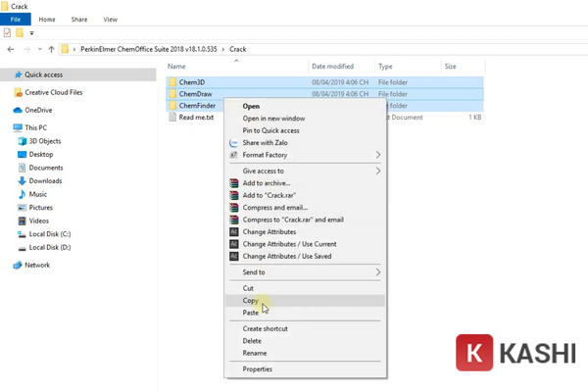588x392 pixels.
Task: Open the Customize Quick Access Toolbar dropdown
Action: coord(32,33)
